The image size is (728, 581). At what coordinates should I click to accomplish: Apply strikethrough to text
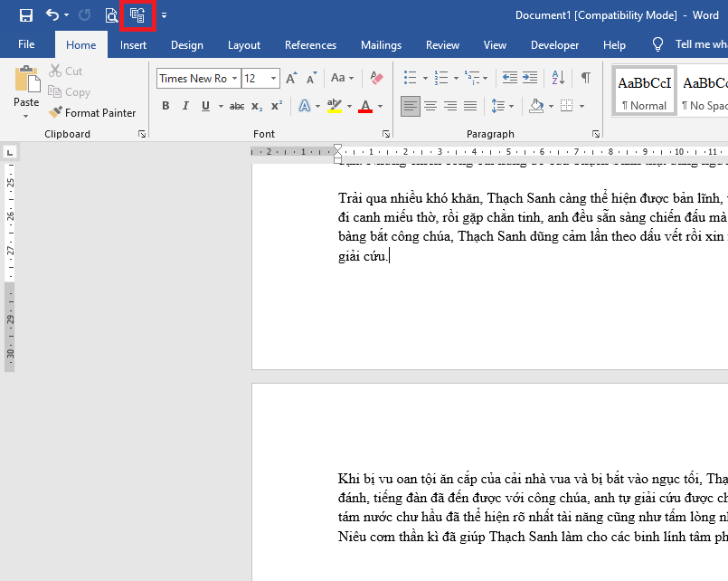pos(236,106)
